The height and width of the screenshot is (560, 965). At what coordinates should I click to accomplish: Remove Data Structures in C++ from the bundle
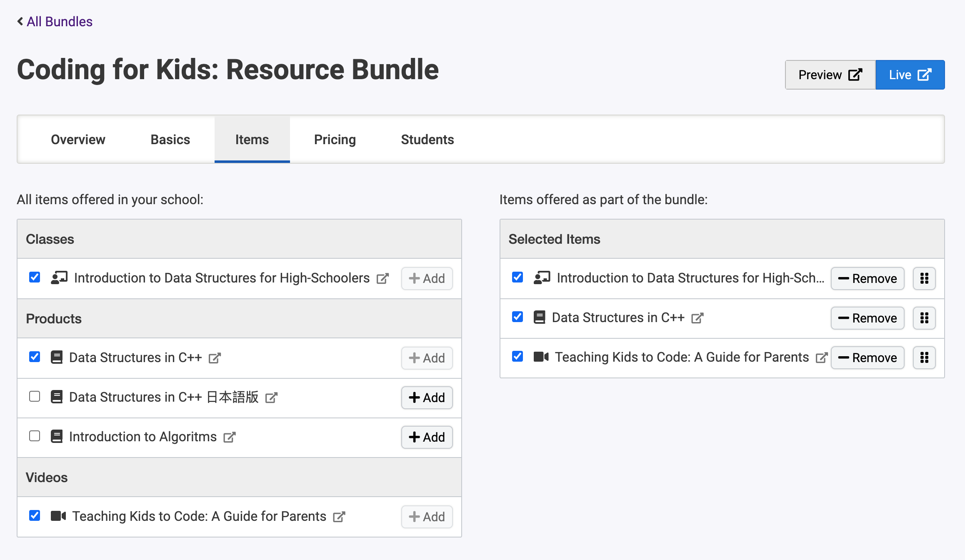[867, 318]
